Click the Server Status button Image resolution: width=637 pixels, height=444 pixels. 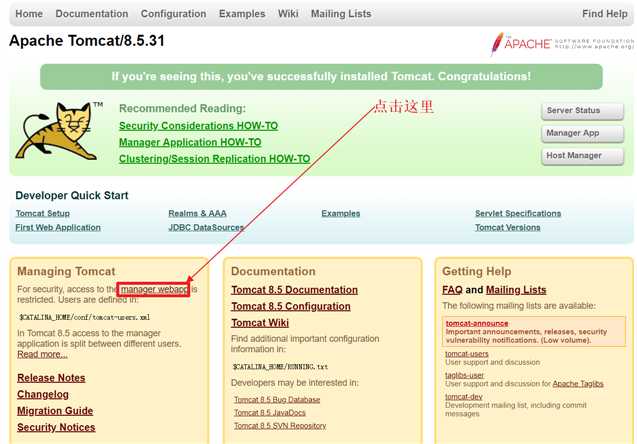pyautogui.click(x=582, y=110)
